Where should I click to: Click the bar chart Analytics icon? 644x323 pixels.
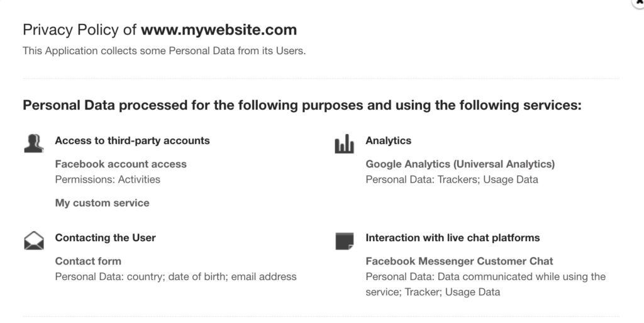tap(344, 144)
